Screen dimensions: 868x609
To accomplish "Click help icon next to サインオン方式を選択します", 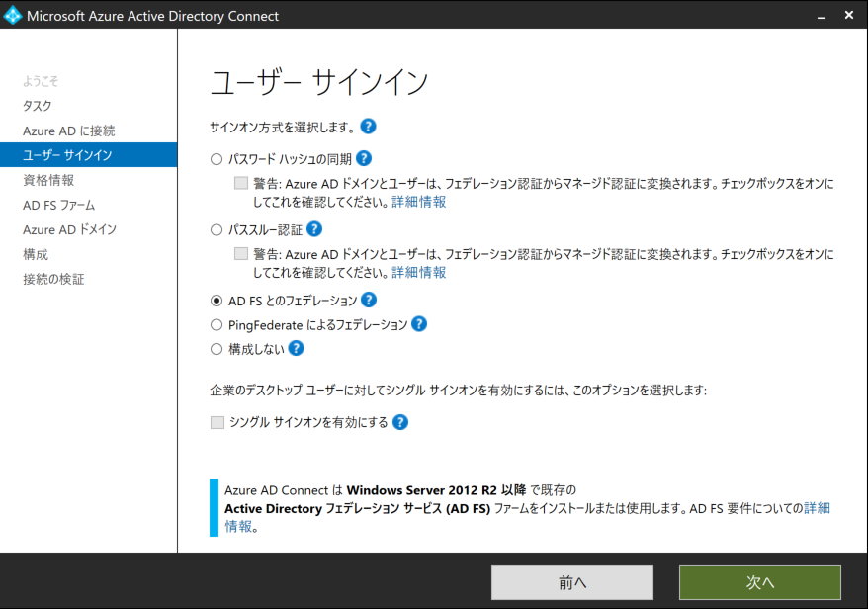I will (368, 127).
